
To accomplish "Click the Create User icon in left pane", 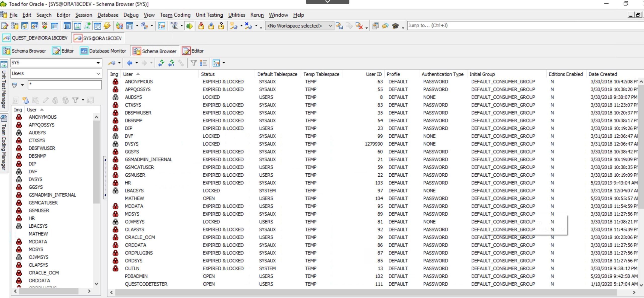I will click(x=26, y=100).
